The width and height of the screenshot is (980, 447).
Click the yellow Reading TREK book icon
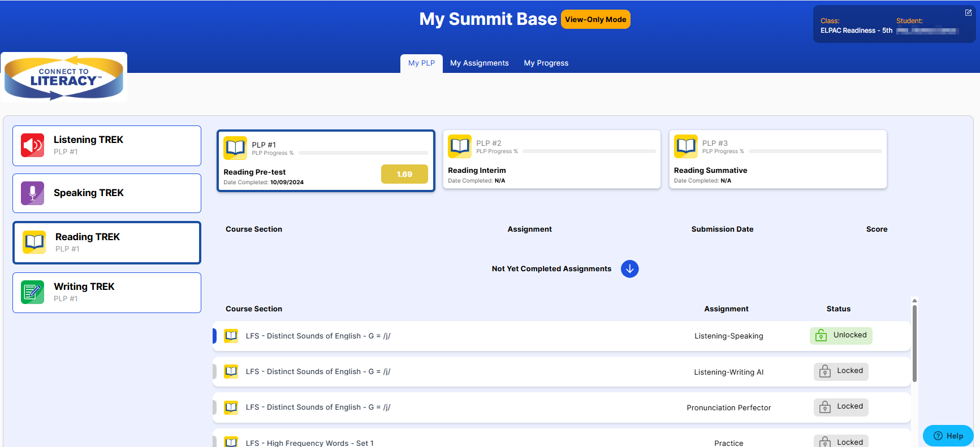click(x=34, y=242)
